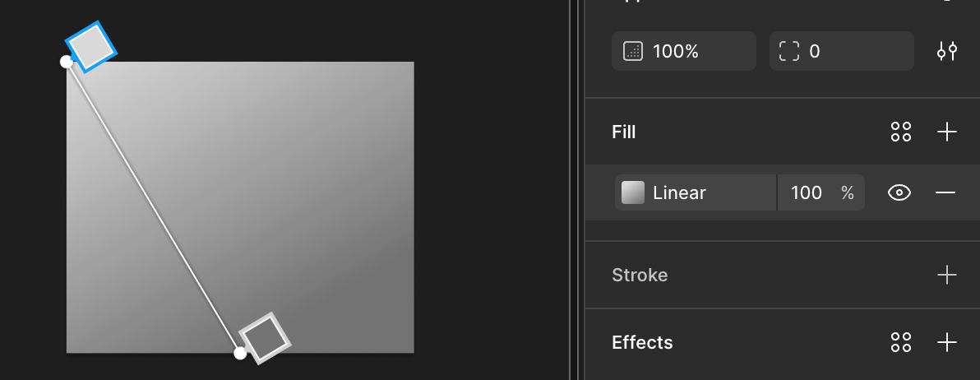This screenshot has height=380, width=980.
Task: Click the appearance adjust sliders icon
Action: point(947,51)
